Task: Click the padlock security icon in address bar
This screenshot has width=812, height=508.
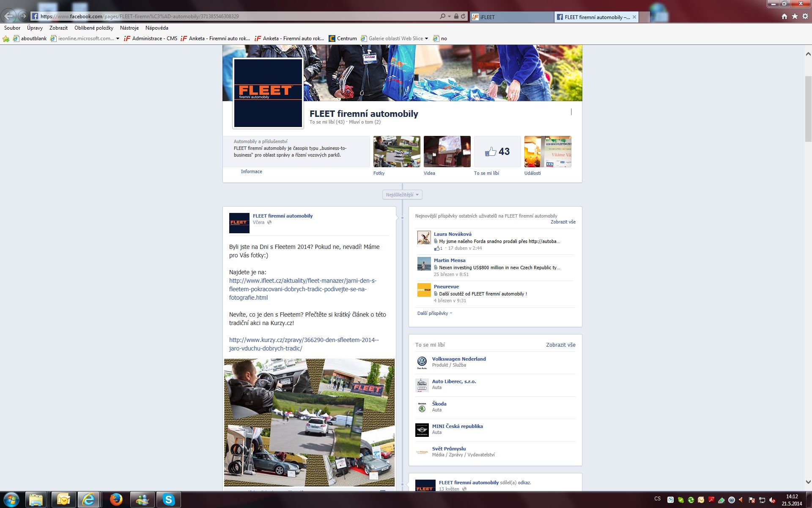Action: 456,17
